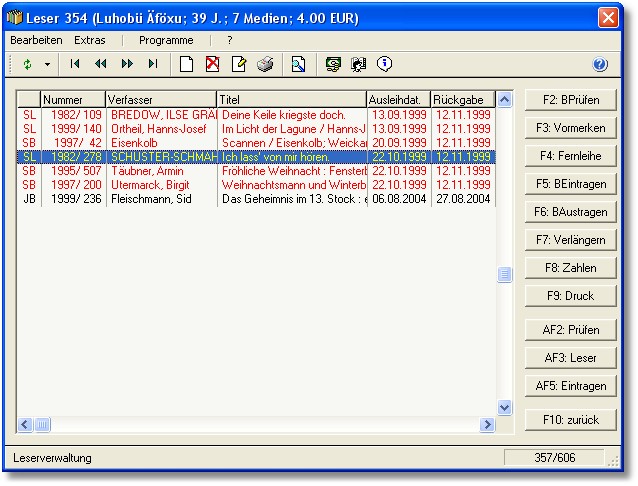638x486 pixels.
Task: Open the search magnifier document icon
Action: pyautogui.click(x=298, y=64)
